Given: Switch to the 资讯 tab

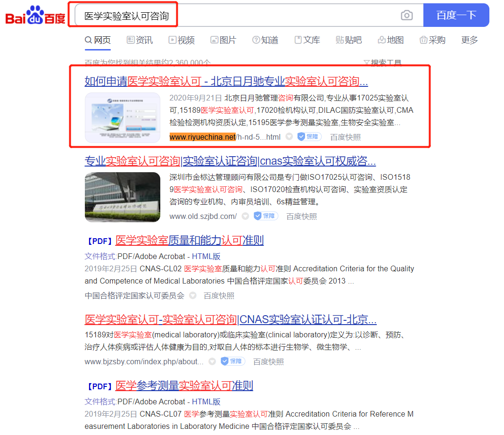Looking at the screenshot, I should point(140,40).
